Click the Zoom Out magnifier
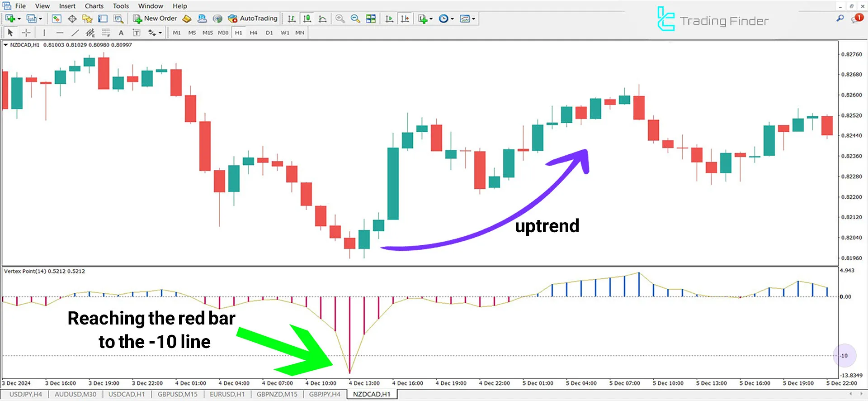The width and height of the screenshot is (868, 401). [355, 19]
